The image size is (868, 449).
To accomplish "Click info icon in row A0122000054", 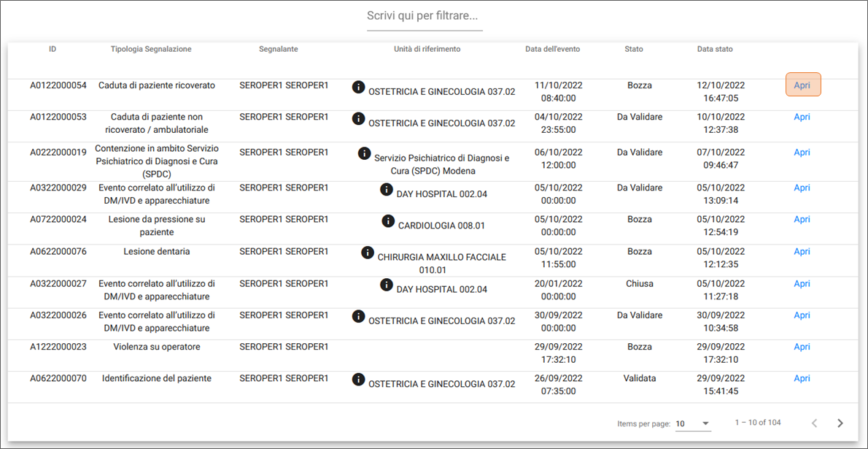I will click(358, 87).
